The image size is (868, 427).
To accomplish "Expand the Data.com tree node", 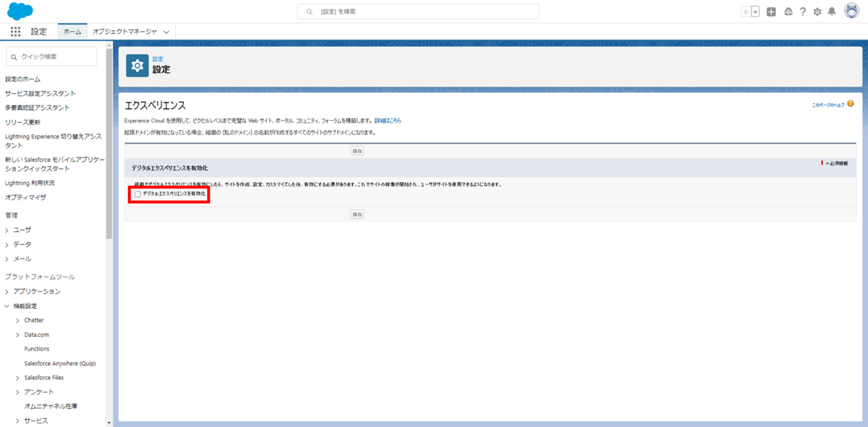I will click(17, 335).
